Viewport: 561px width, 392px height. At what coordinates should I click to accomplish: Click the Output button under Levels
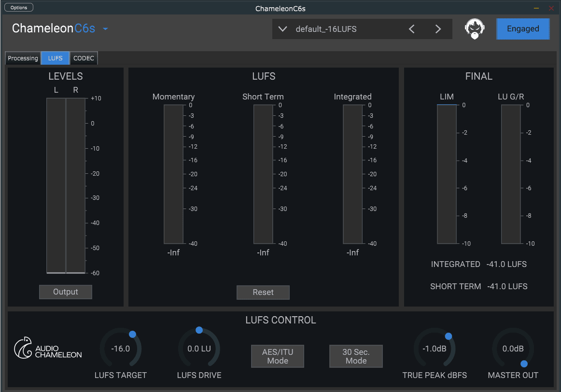coord(65,292)
